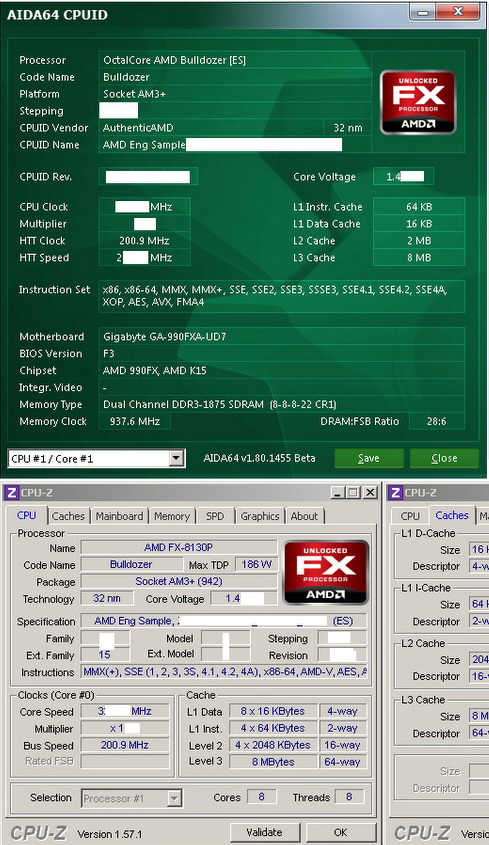Click the AMD 990FX, AMD K15 chipset value

[281, 371]
